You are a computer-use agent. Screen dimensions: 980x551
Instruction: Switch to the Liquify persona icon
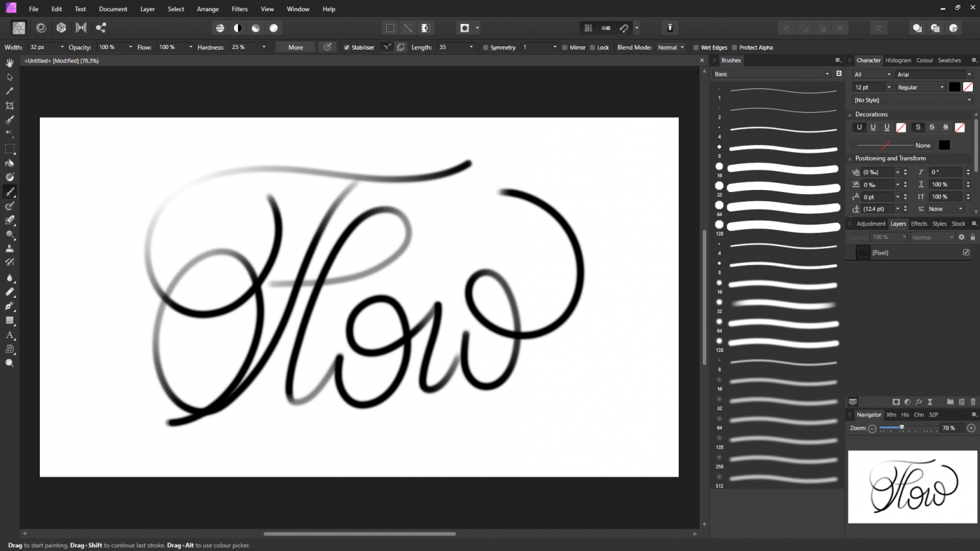pos(41,28)
